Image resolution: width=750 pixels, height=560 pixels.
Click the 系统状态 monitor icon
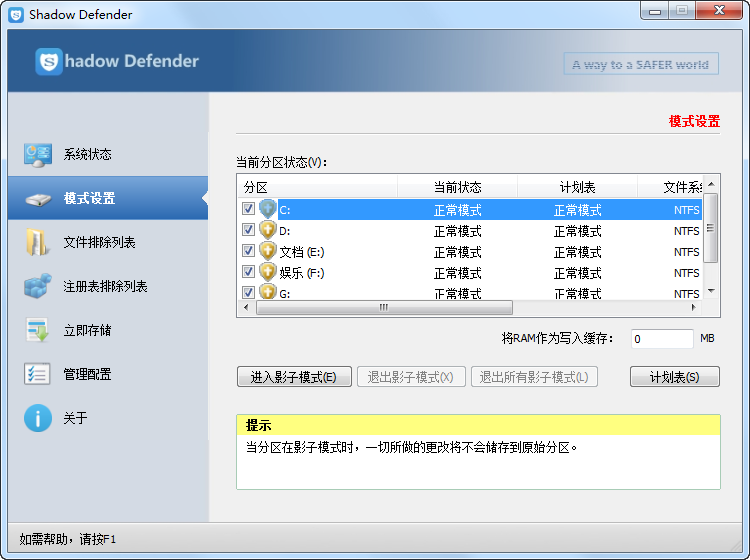point(37,155)
